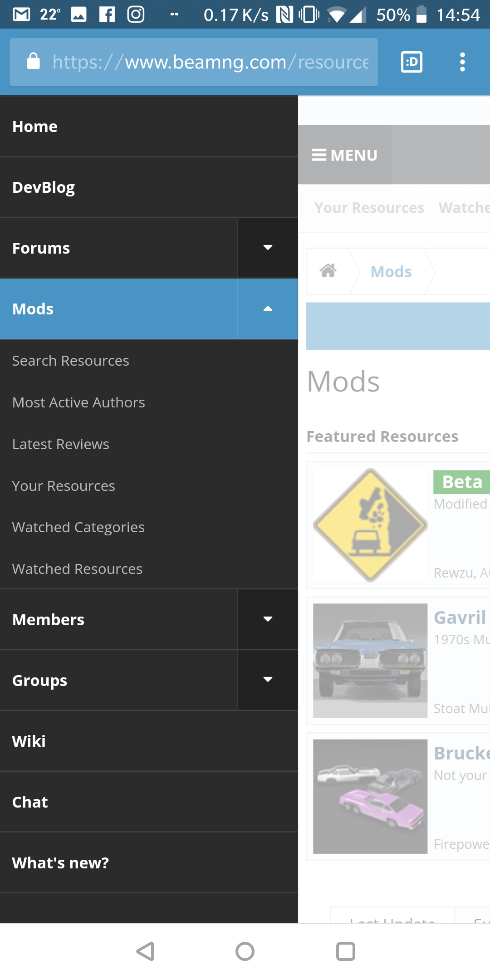Collapse the Mods submenu arrow
490x980 pixels.
tap(268, 309)
